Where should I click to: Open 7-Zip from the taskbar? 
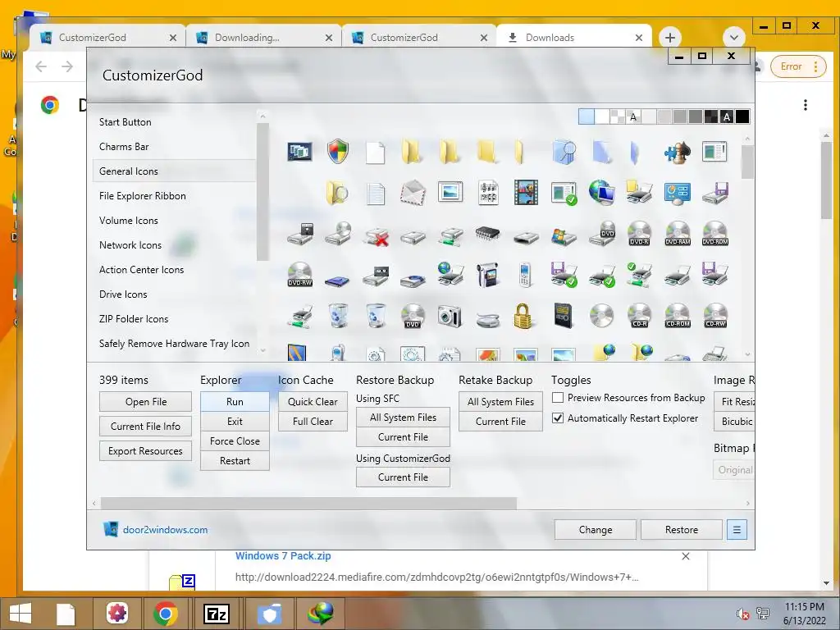point(217,614)
